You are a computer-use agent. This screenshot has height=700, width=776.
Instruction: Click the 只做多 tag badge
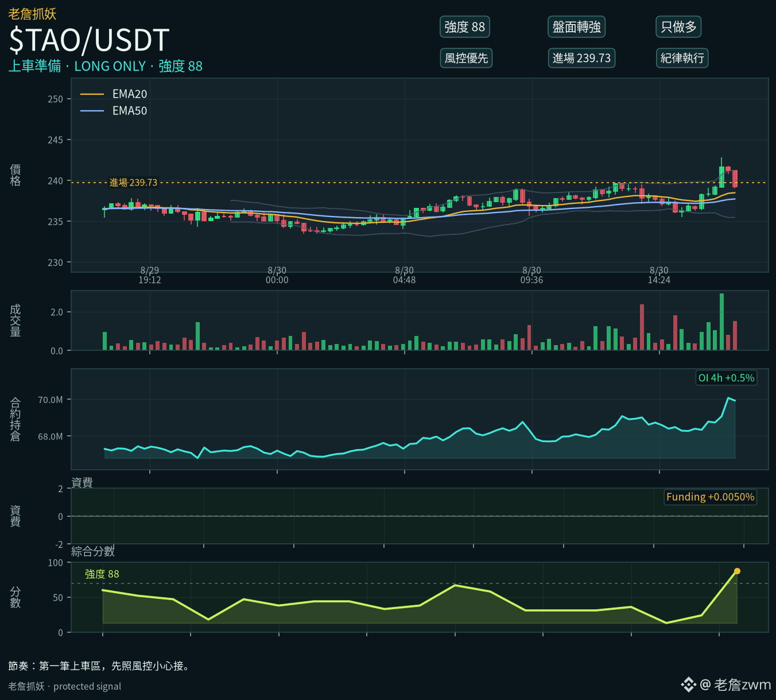pos(678,27)
